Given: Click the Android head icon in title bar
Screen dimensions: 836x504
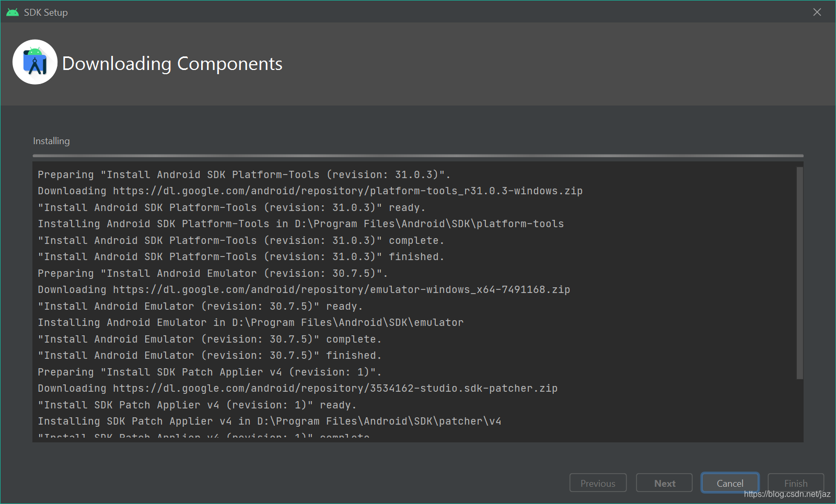Looking at the screenshot, I should click(x=13, y=12).
